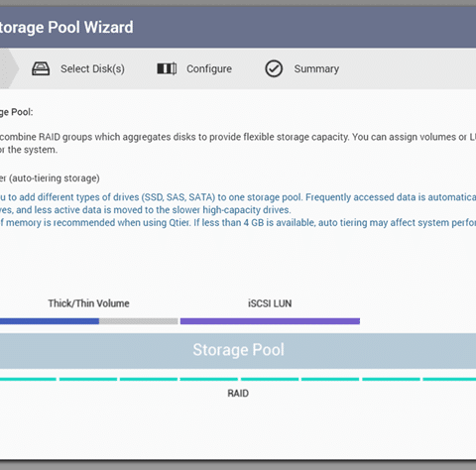Viewport: 476px width, 470px height.
Task: Click the 4 GB memory recommendation note
Action: point(238,222)
